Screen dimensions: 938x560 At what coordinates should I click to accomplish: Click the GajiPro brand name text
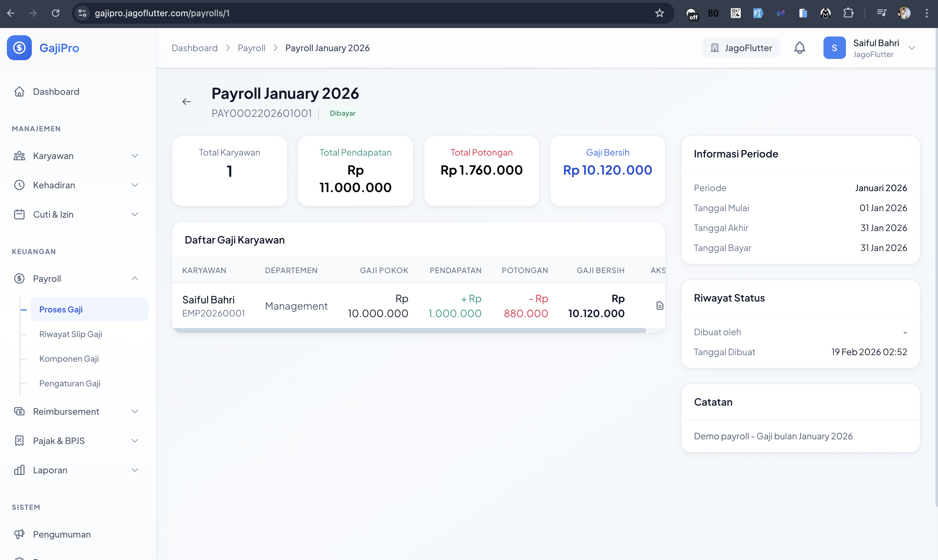(59, 48)
